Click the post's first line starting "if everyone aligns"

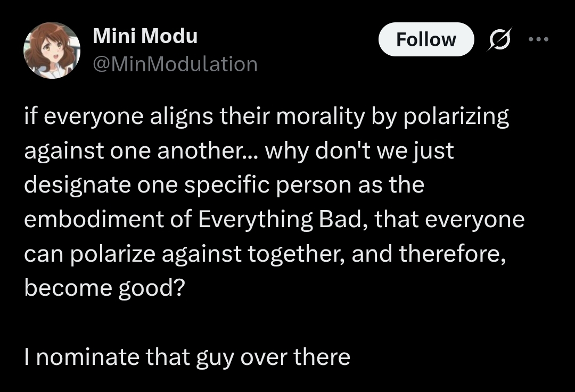[266, 118]
